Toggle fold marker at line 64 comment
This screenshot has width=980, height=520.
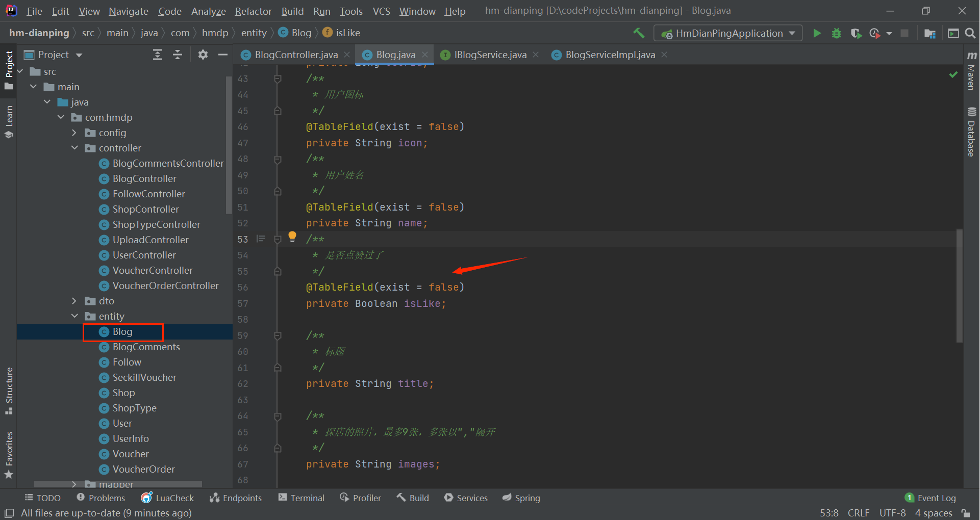pos(278,416)
